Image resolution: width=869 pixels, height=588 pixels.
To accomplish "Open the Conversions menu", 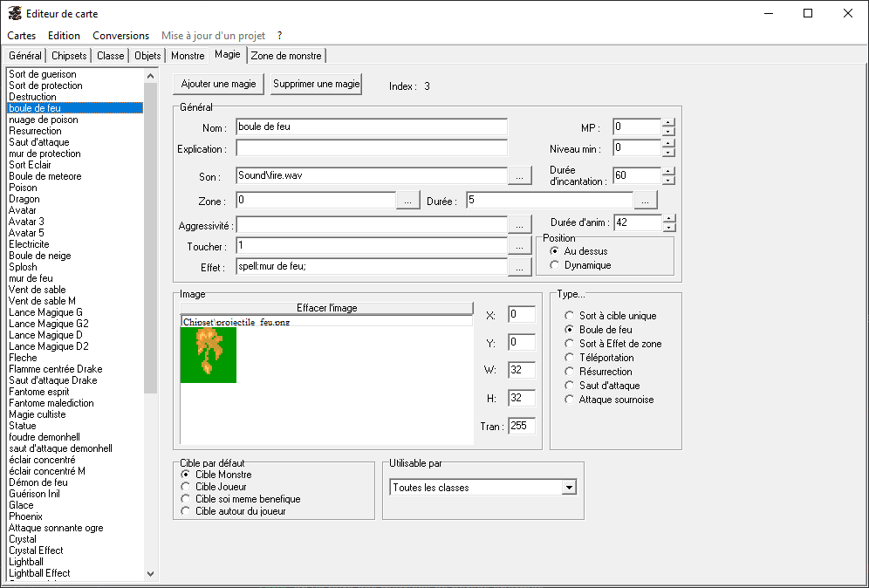I will pyautogui.click(x=120, y=36).
